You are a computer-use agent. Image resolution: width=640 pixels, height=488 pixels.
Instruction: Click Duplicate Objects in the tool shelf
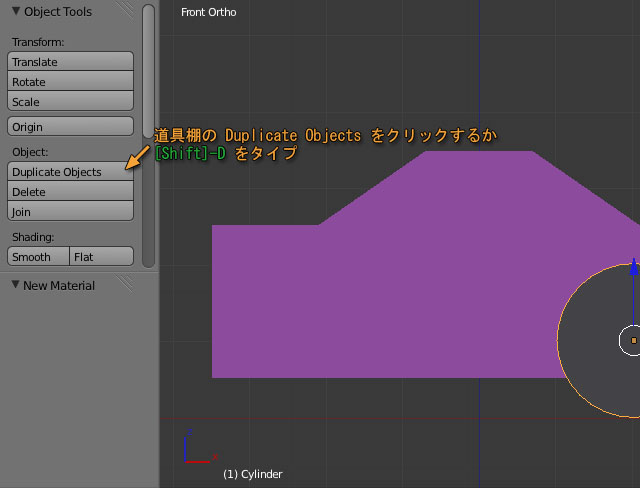coord(70,172)
